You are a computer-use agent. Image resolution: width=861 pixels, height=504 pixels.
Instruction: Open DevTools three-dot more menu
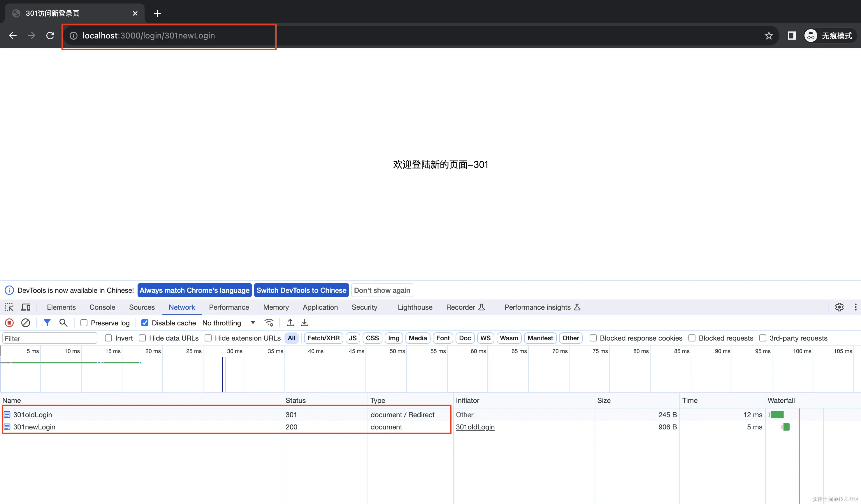click(855, 307)
